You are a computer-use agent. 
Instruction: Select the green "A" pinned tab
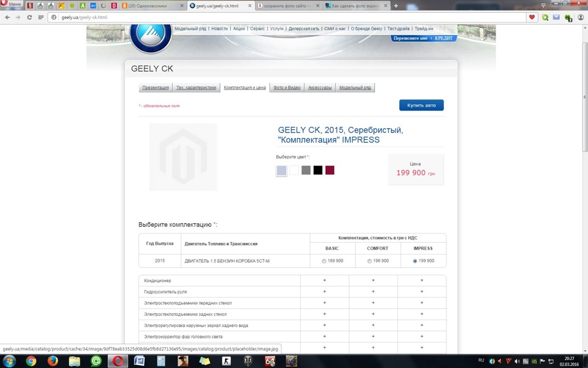pyautogui.click(x=83, y=6)
